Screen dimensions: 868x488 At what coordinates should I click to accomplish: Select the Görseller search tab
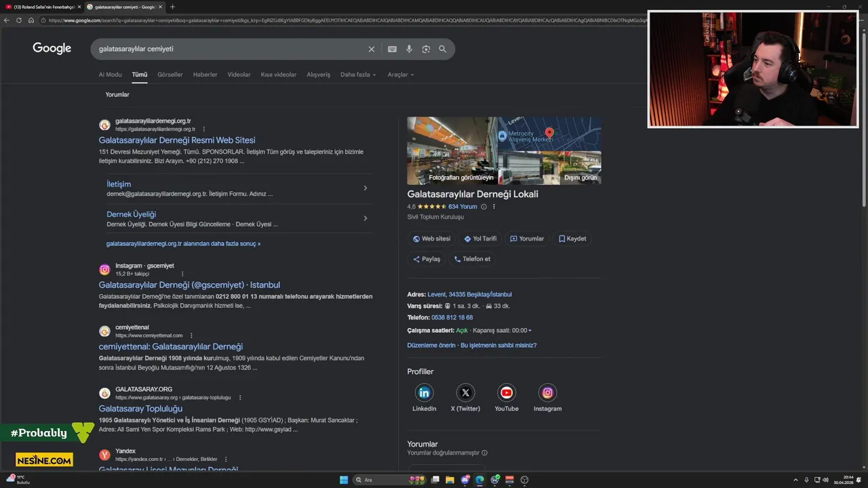pyautogui.click(x=170, y=75)
